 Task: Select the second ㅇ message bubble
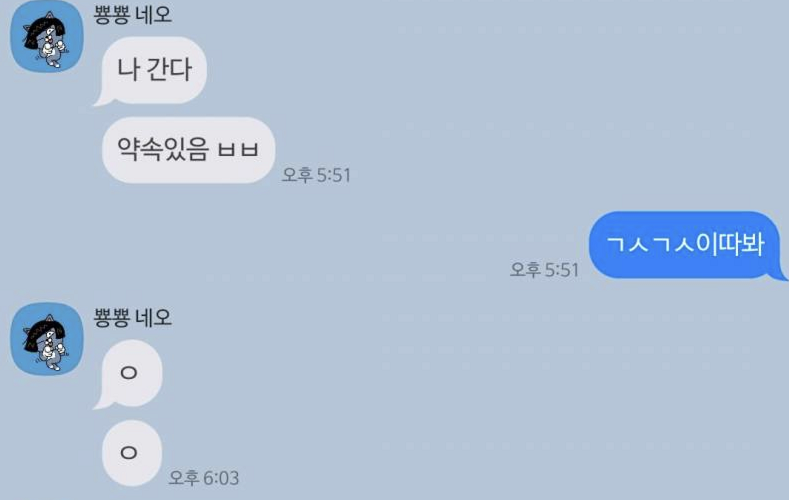132,453
